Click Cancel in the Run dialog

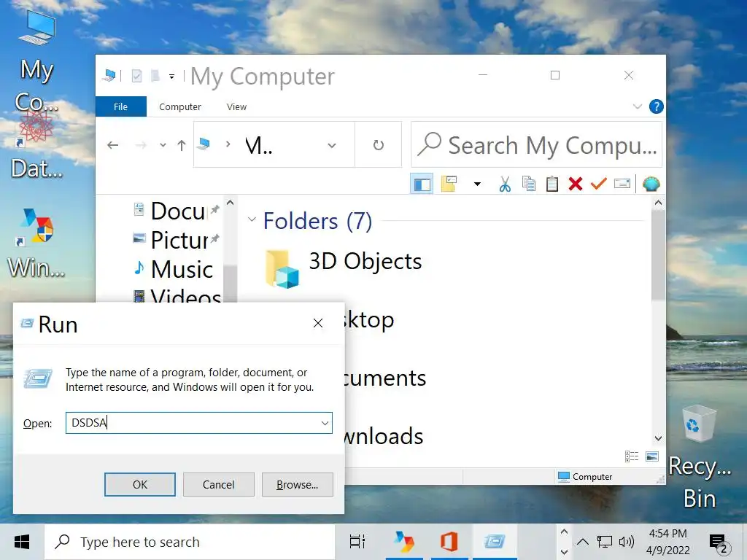[x=219, y=484]
